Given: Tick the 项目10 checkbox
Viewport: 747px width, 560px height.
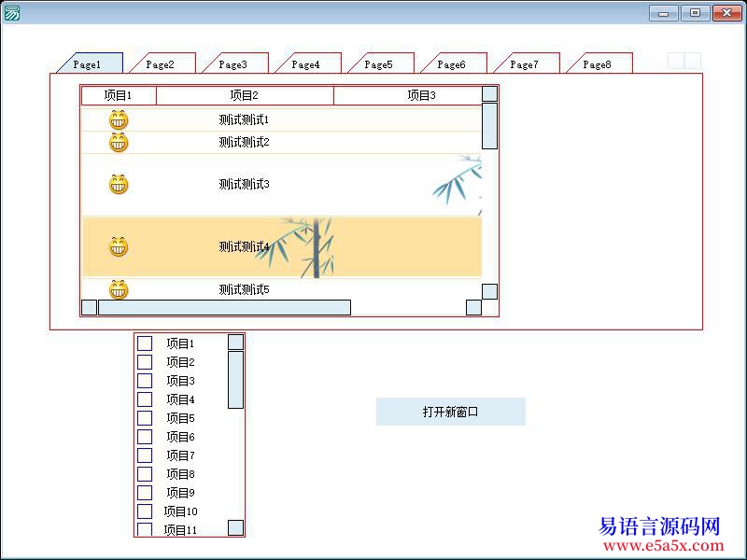Looking at the screenshot, I should 145,511.
